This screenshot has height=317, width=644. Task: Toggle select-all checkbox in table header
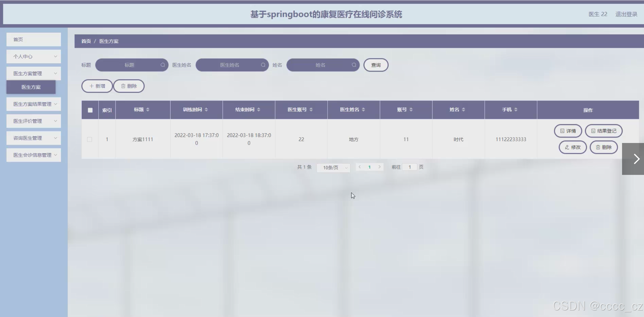point(90,110)
